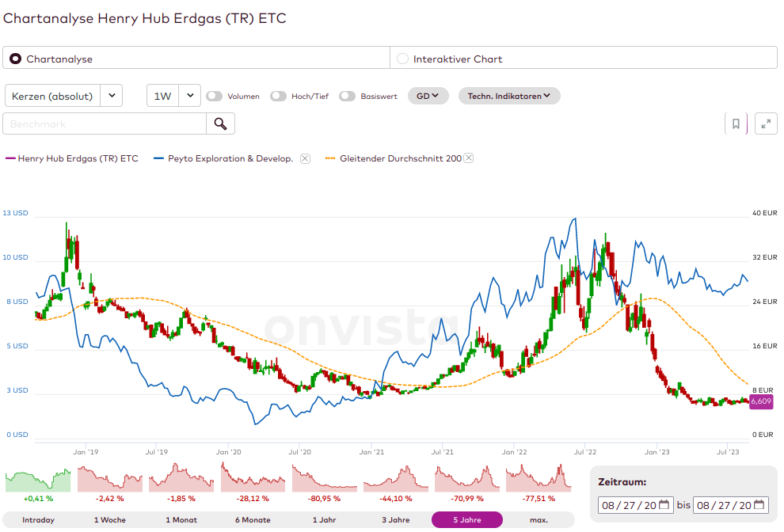
Task: Remove Gleitender Durchschnitt 200 indicator
Action: point(468,158)
